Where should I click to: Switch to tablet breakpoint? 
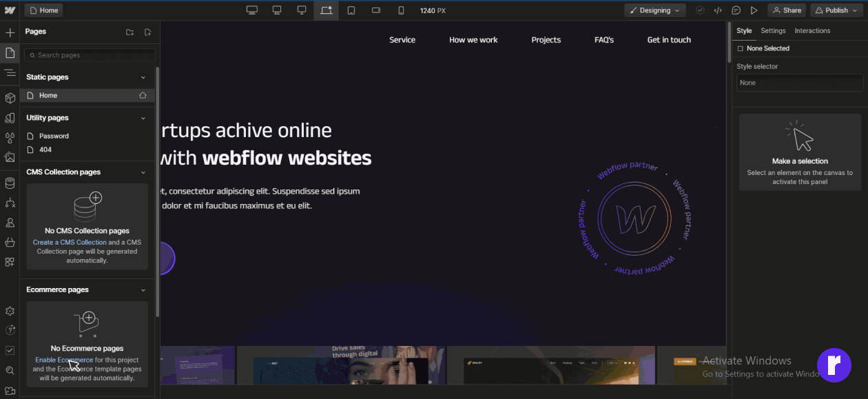pos(351,10)
